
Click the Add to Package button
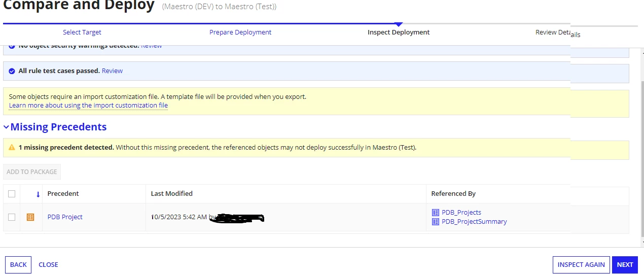32,172
